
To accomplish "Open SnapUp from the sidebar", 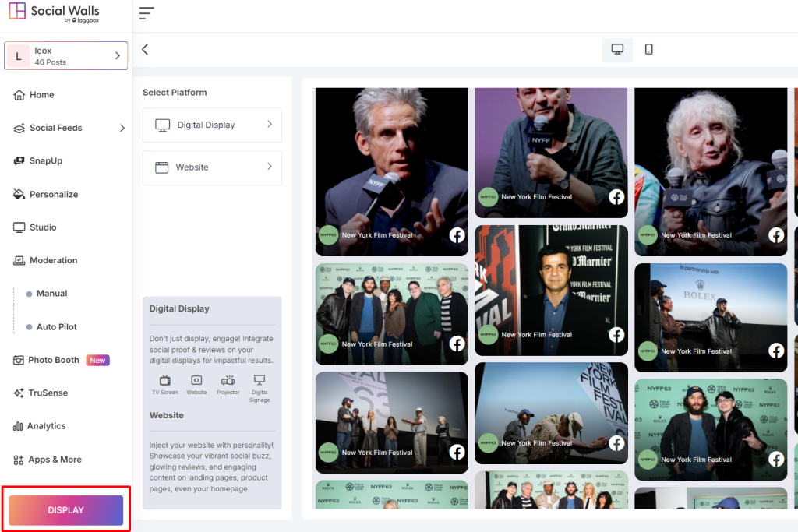I will (45, 161).
